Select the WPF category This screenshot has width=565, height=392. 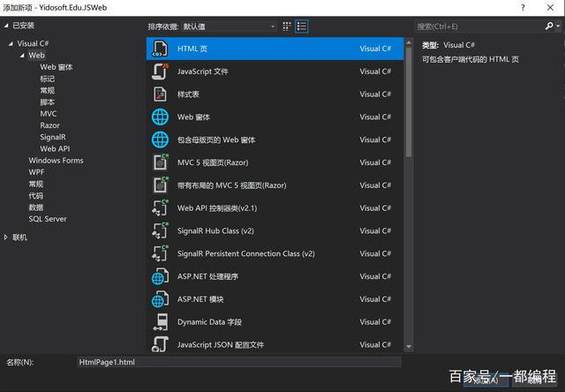pyautogui.click(x=36, y=172)
